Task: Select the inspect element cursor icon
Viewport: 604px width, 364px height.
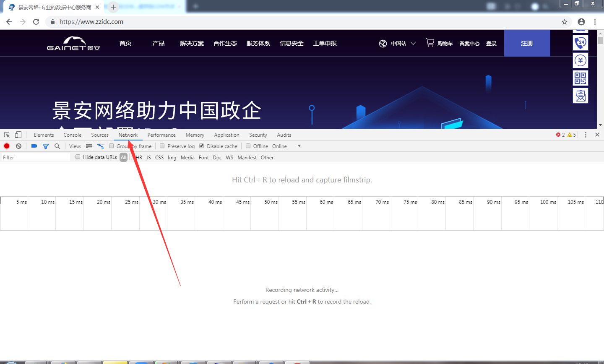Action: 6,135
